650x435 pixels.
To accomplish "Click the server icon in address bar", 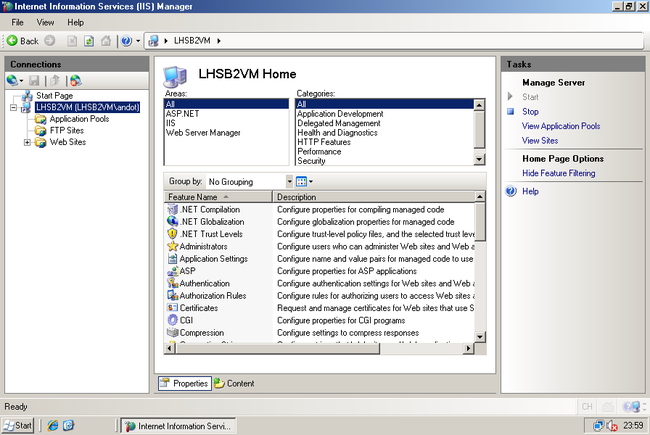I will click(153, 41).
